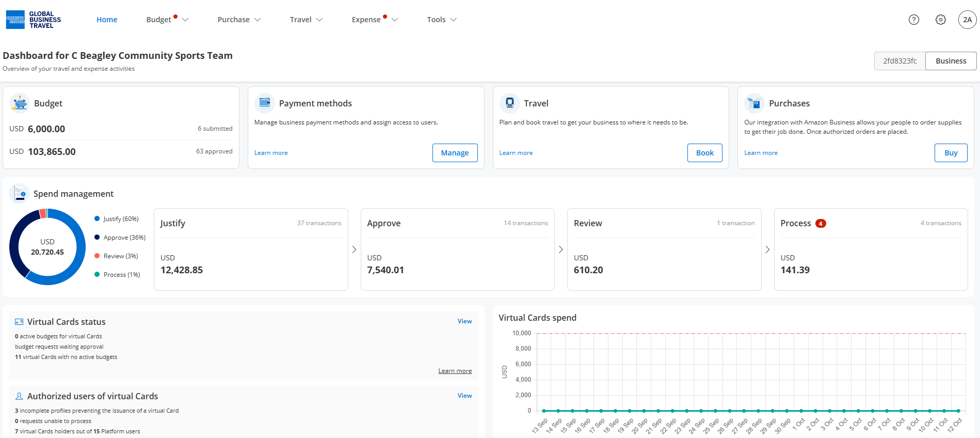
Task: Open the Purchase menu
Action: (x=233, y=20)
